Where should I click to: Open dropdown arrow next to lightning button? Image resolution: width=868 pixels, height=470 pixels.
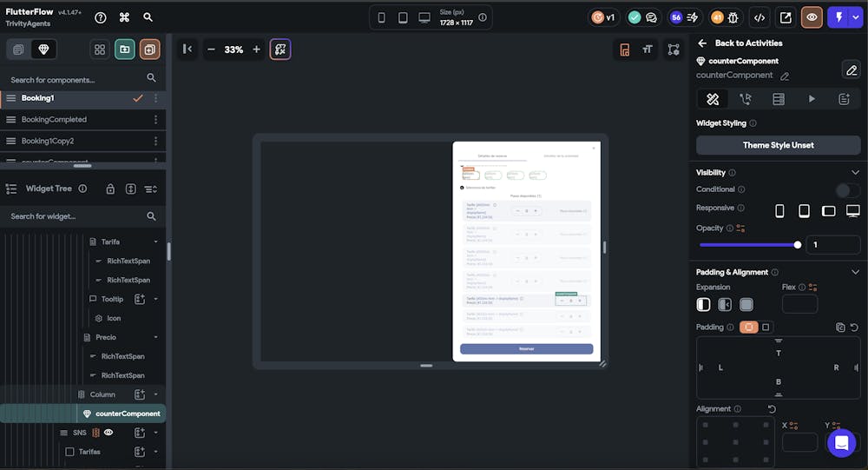point(856,17)
